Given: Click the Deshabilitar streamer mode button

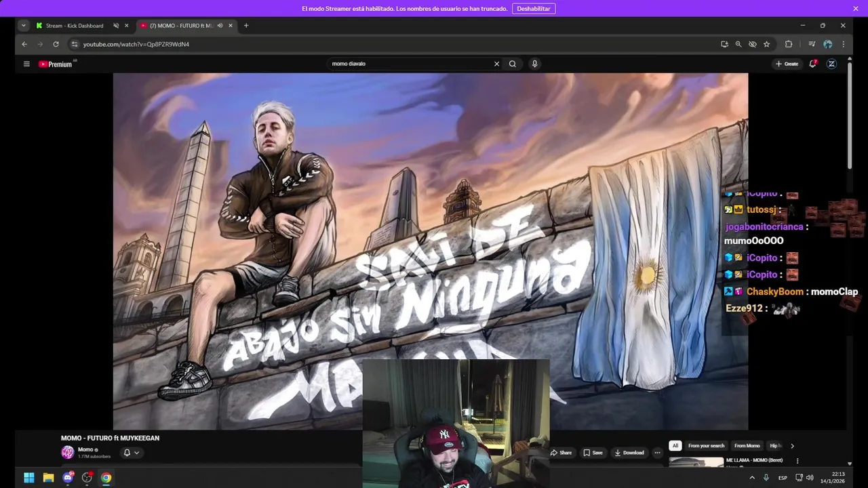Looking at the screenshot, I should click(x=534, y=9).
